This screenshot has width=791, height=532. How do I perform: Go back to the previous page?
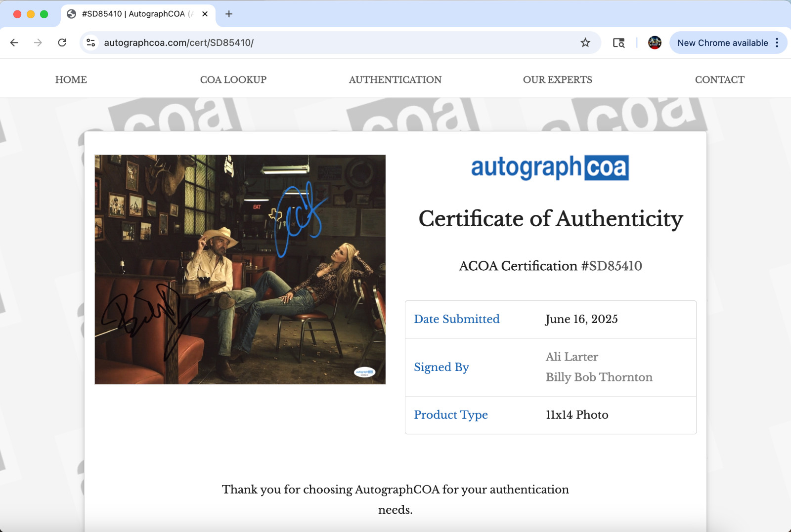click(14, 42)
